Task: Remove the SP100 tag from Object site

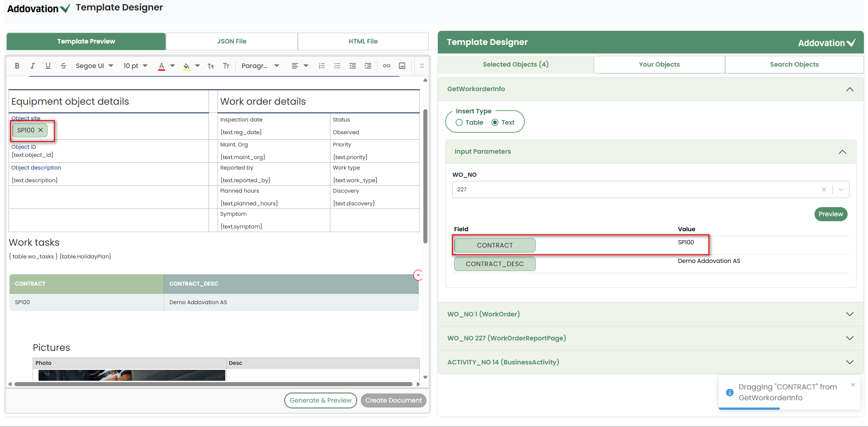Action: pyautogui.click(x=41, y=130)
